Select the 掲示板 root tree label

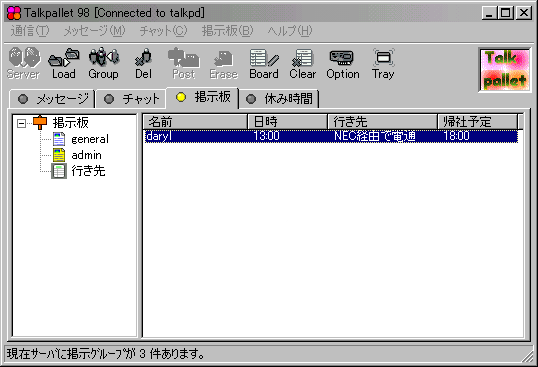pos(71,122)
